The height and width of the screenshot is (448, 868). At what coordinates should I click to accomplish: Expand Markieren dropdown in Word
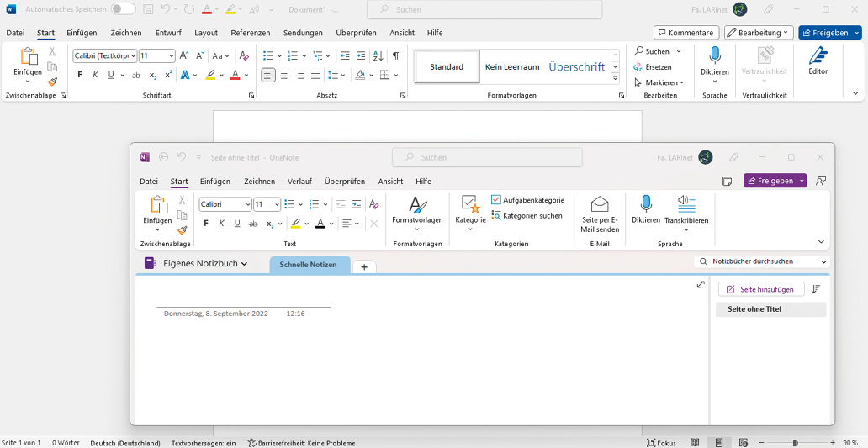point(682,82)
